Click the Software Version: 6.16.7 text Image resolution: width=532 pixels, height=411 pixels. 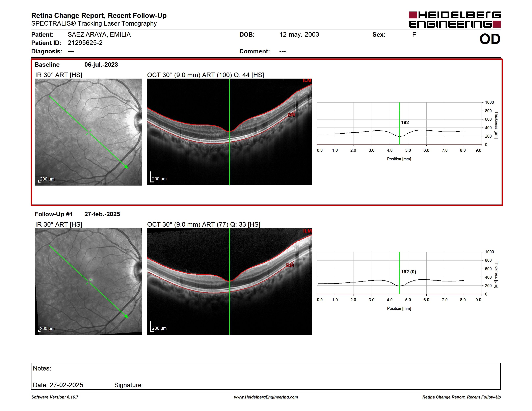coord(55,397)
